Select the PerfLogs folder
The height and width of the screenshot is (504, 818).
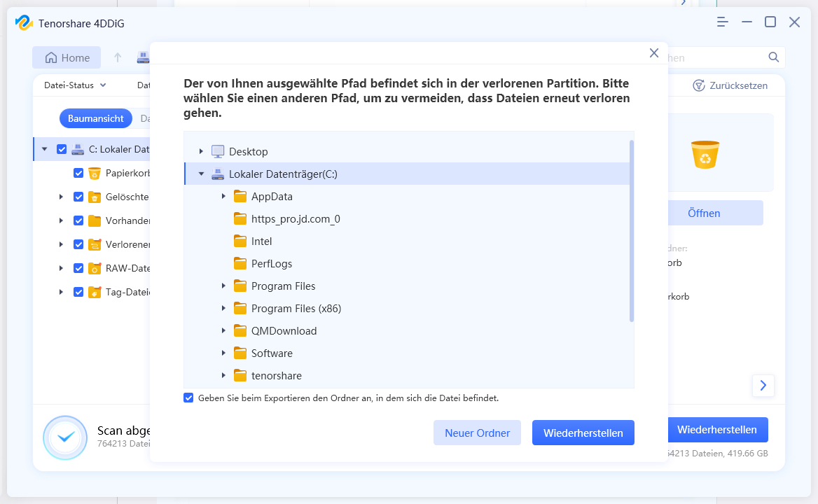pos(271,264)
